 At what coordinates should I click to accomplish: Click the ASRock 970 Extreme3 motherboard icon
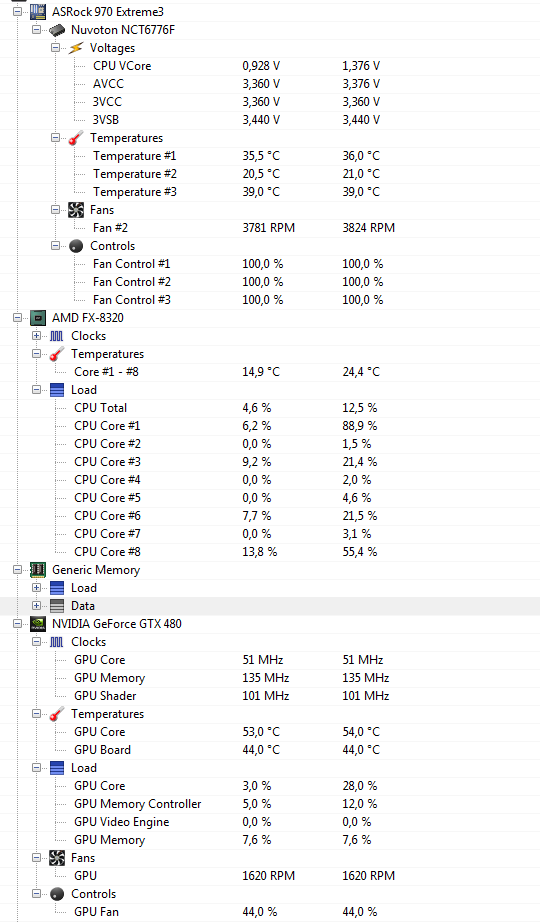tap(38, 12)
